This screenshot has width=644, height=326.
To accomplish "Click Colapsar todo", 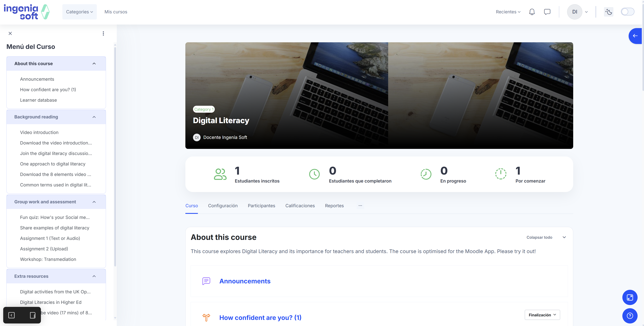I will [x=539, y=237].
